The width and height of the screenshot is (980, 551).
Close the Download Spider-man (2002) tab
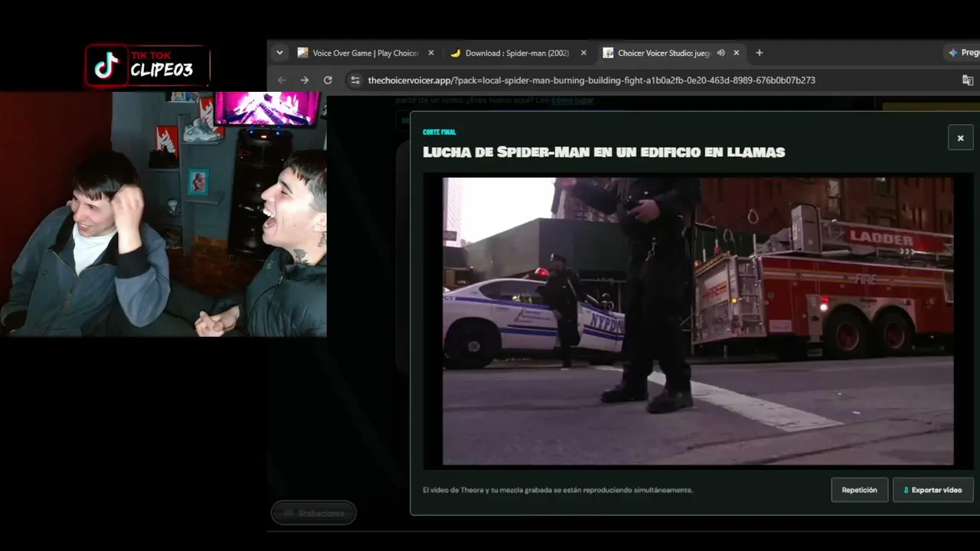click(x=583, y=53)
